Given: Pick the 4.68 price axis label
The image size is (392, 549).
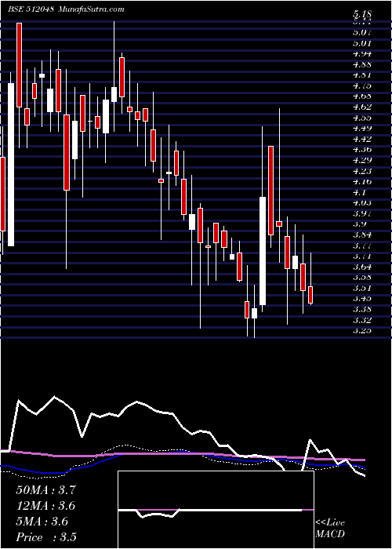Looking at the screenshot, I should point(362,96).
